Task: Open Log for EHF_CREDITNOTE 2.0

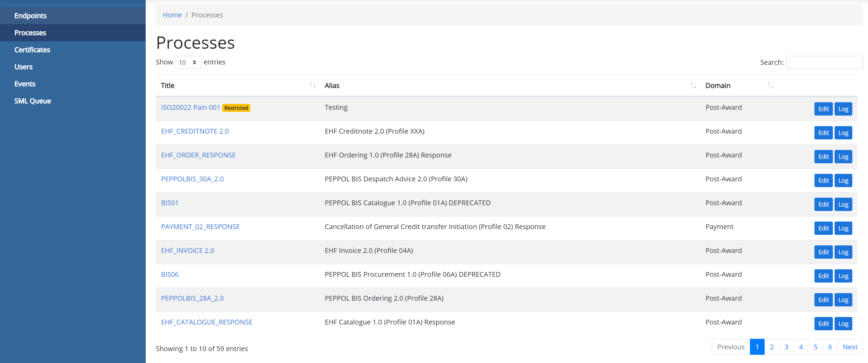Action: point(843,133)
